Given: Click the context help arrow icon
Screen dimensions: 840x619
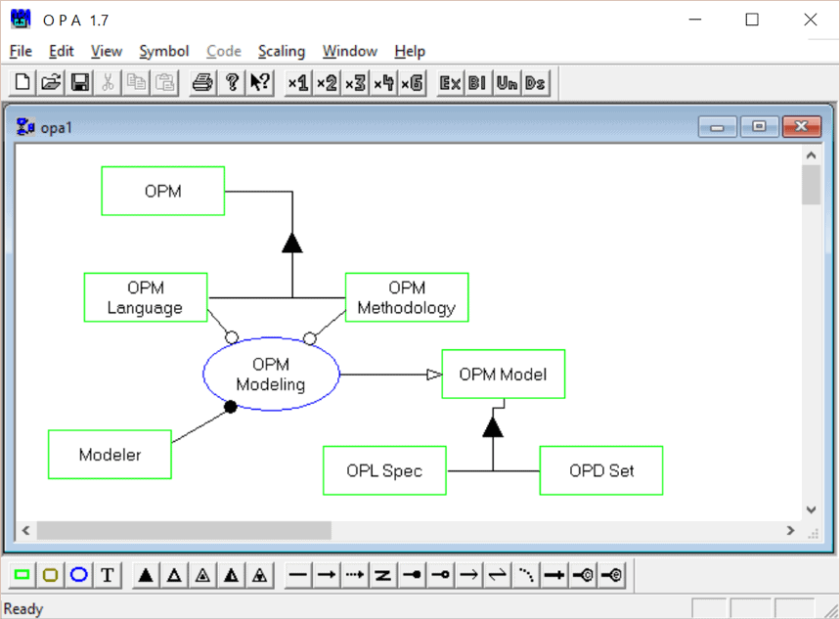Looking at the screenshot, I should pos(259,83).
